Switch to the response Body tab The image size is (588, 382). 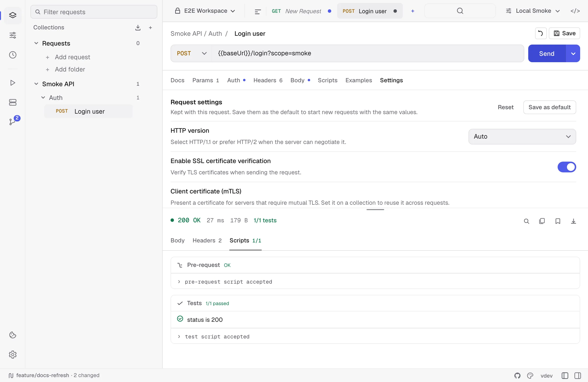[177, 240]
